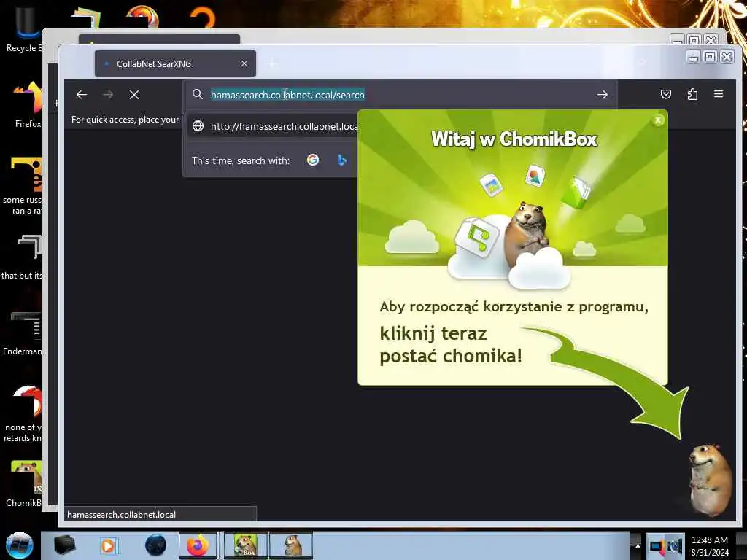The image size is (747, 560).
Task: Go back with Firefox back arrow
Action: pyautogui.click(x=82, y=95)
